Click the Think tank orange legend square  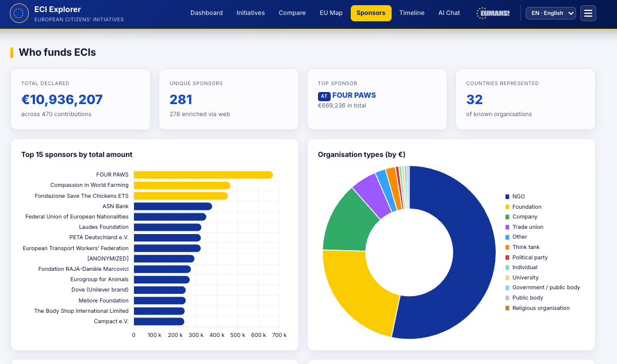click(x=507, y=247)
